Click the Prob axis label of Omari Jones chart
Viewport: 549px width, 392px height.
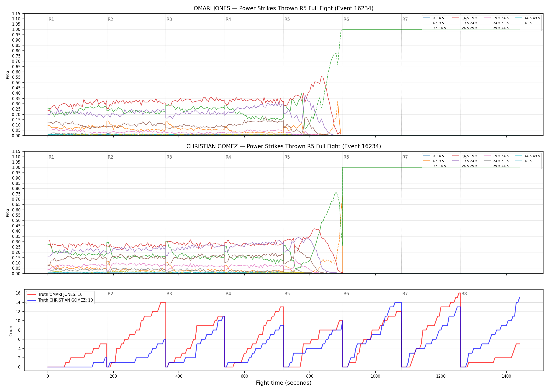click(8, 75)
